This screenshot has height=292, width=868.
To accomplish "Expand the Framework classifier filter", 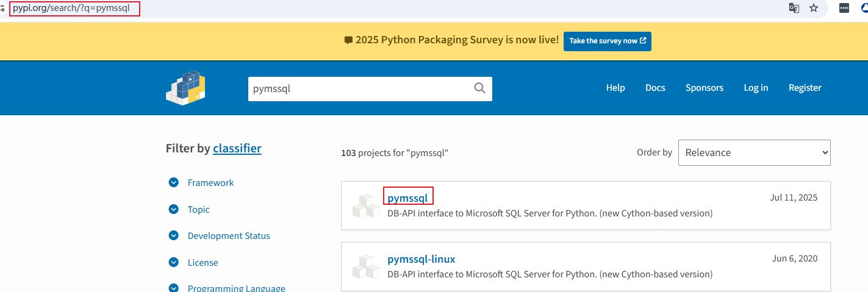I will click(174, 183).
